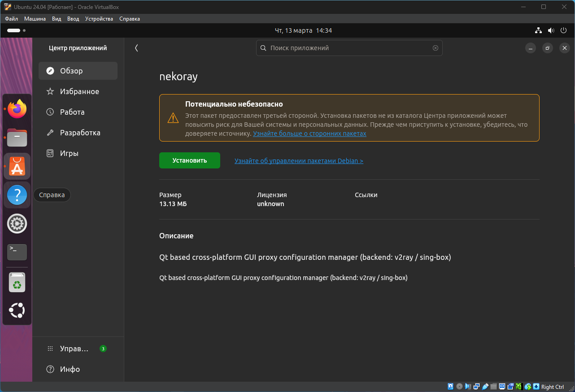This screenshot has height=392, width=575.
Task: Minimize the App Center window
Action: (x=531, y=48)
